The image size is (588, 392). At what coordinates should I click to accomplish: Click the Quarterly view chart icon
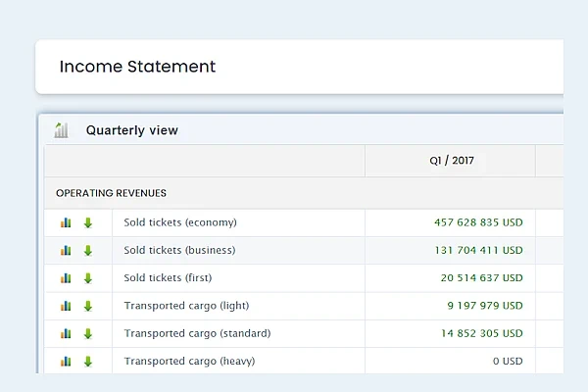[62, 130]
